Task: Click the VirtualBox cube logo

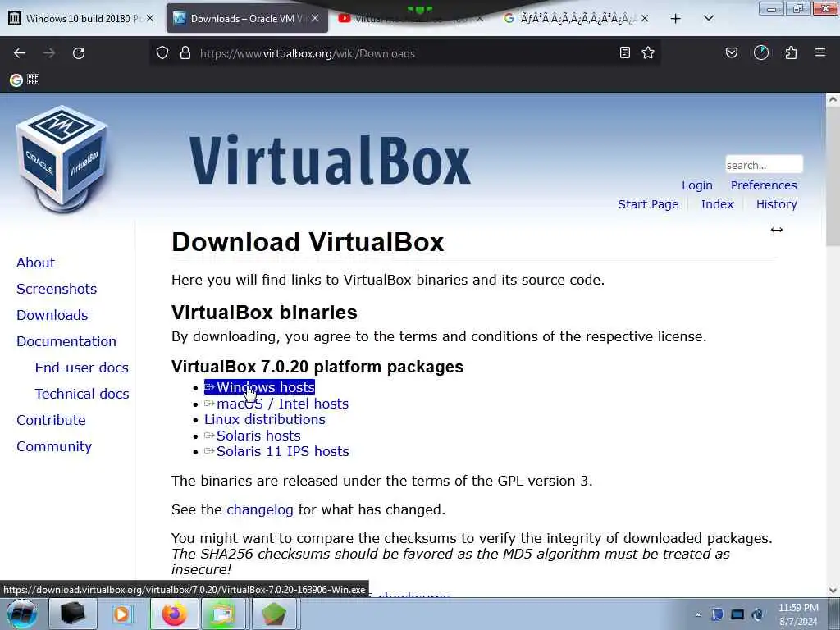Action: [62, 159]
